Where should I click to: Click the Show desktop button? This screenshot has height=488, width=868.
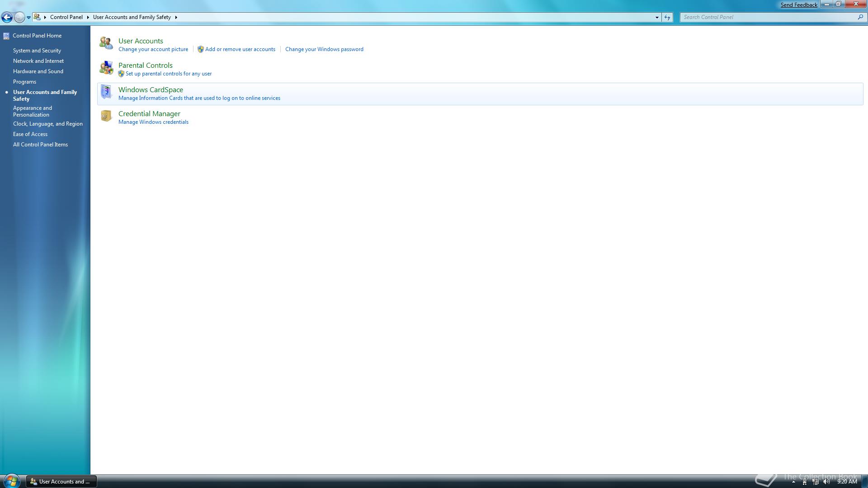tap(864, 482)
